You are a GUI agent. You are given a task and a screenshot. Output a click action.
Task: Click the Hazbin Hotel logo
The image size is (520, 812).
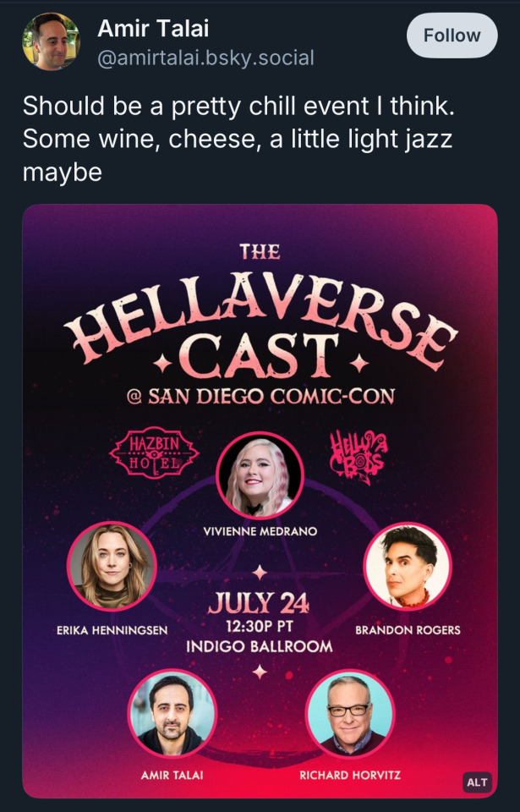[x=154, y=452]
